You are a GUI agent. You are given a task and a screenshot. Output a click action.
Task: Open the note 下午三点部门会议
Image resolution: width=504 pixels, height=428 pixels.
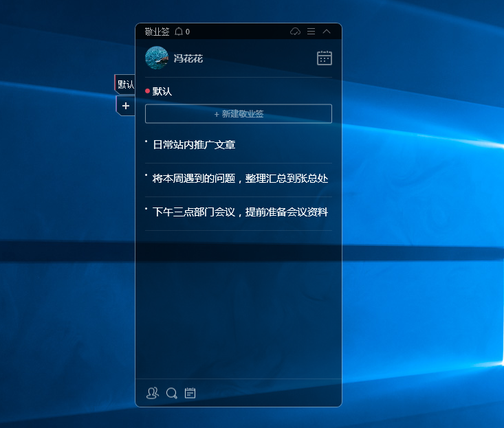239,212
